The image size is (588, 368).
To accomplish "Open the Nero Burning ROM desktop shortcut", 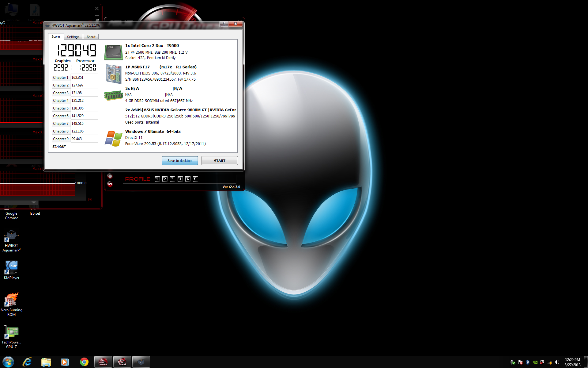I will click(11, 305).
